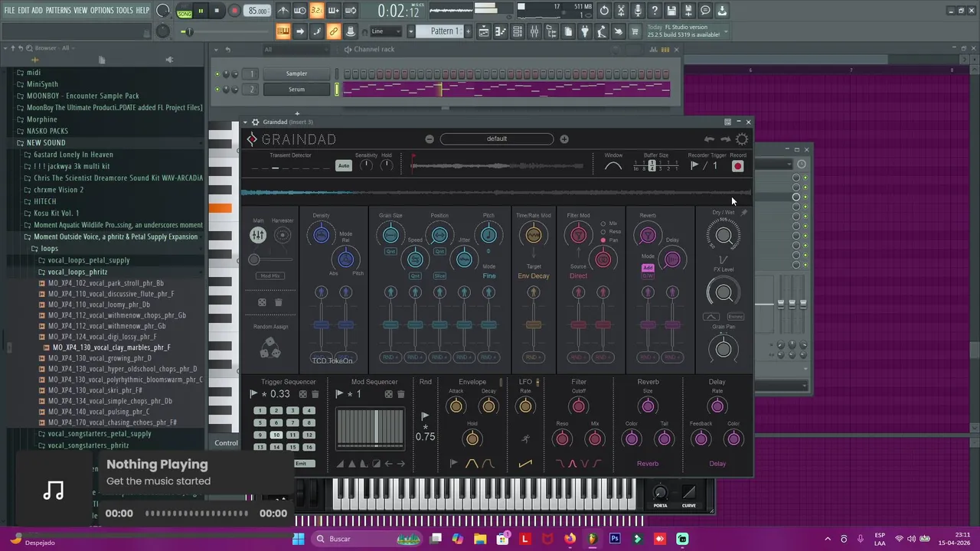Select the Pan radio option
The width and height of the screenshot is (980, 551).
(x=603, y=240)
